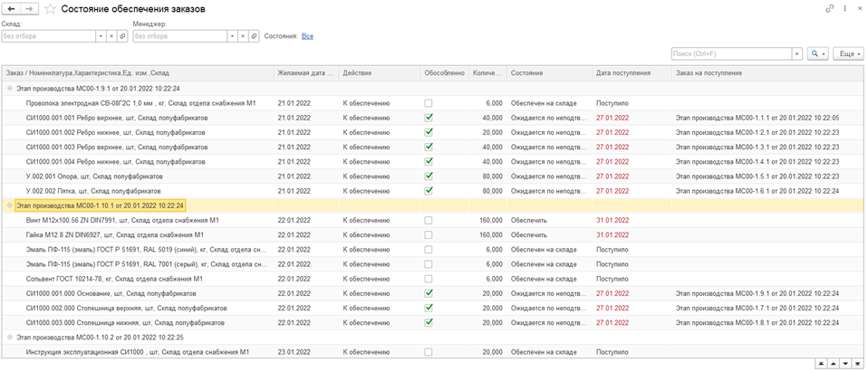Open the Склад dropdown list
Screen dimensions: 868x372
coord(101,36)
